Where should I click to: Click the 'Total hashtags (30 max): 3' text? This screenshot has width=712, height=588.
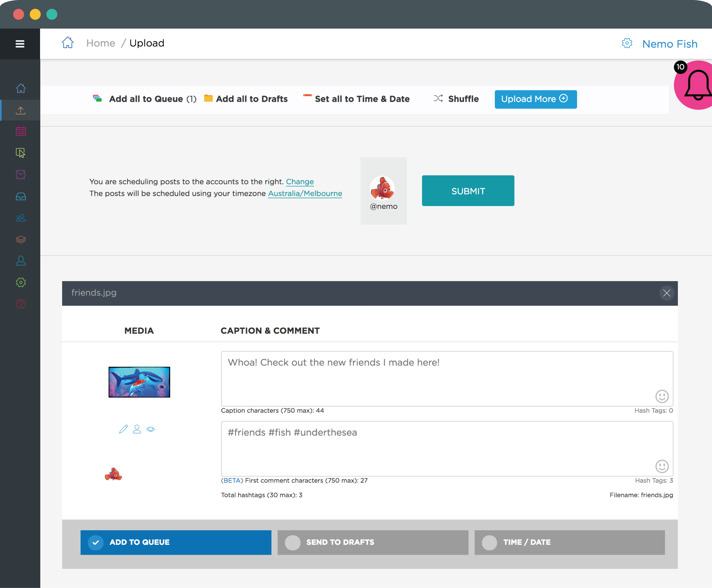point(262,495)
